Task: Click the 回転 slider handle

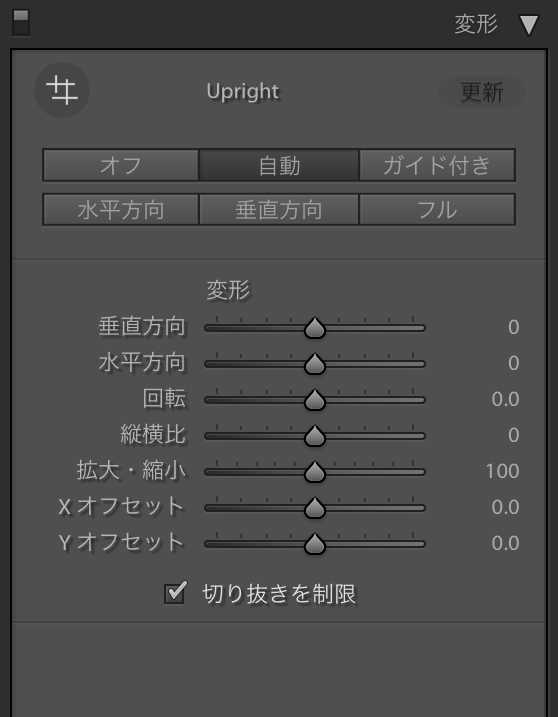Action: pyautogui.click(x=315, y=400)
